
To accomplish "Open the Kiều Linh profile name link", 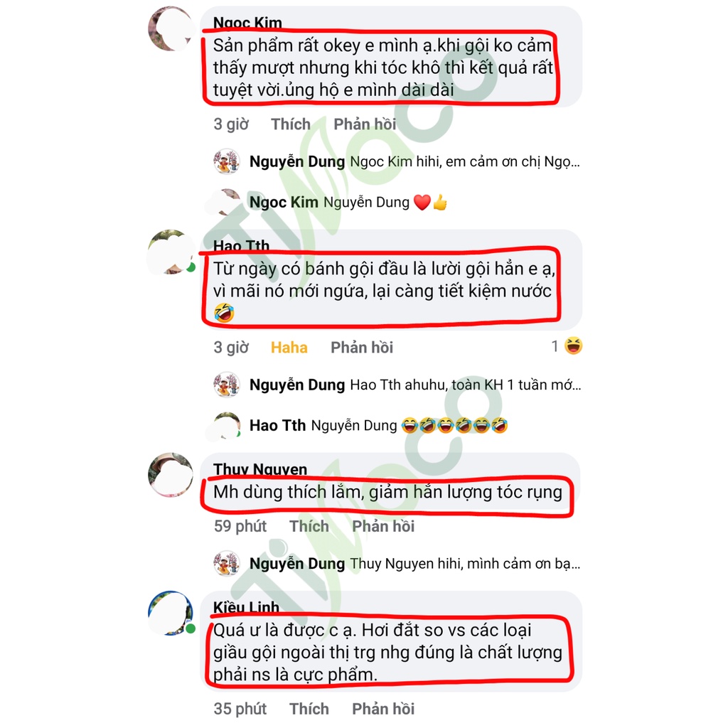I will coord(246,606).
